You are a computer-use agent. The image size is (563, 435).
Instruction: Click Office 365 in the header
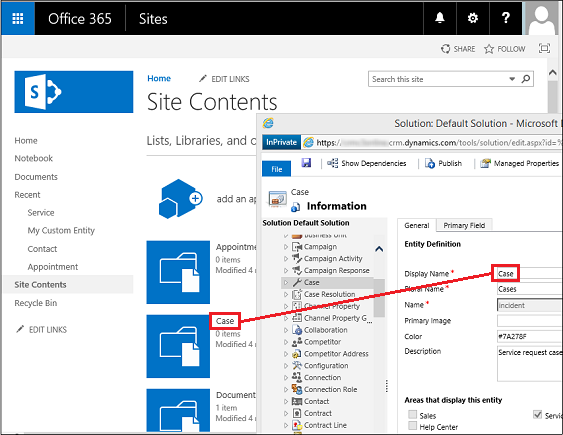80,19
